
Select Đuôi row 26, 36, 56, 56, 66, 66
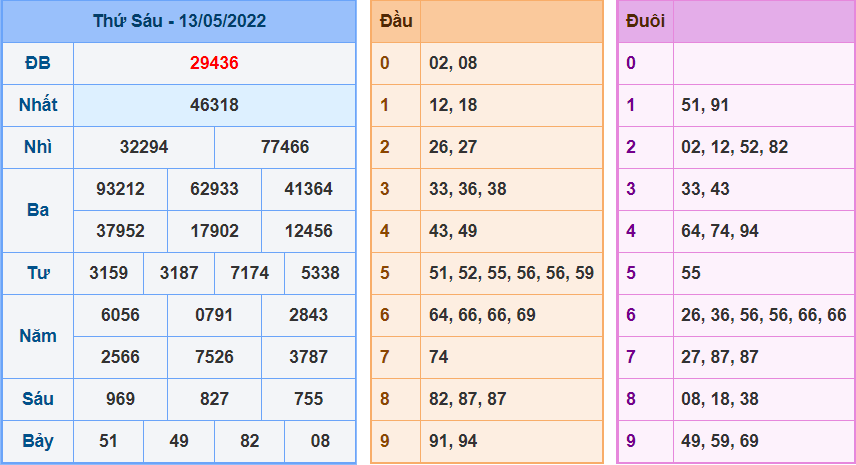click(x=764, y=315)
